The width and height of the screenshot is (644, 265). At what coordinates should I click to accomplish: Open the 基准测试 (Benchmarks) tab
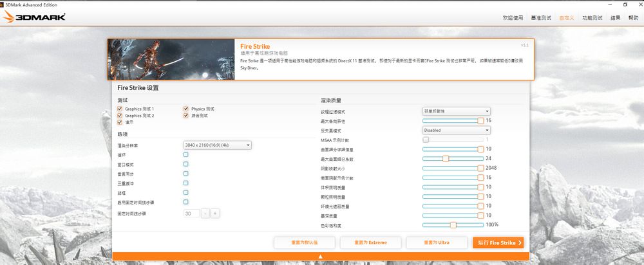541,18
